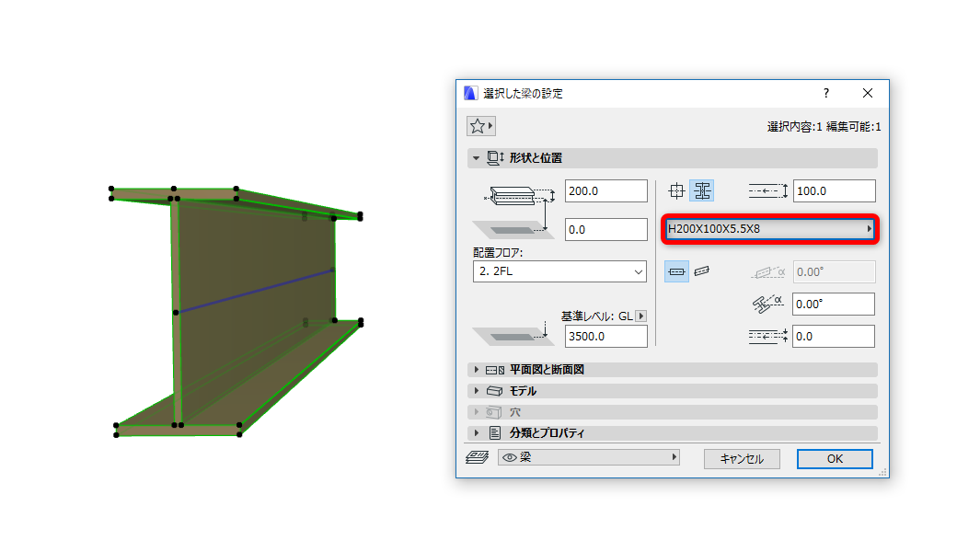
Task: Click the eye icon in layer dropdown
Action: [510, 457]
